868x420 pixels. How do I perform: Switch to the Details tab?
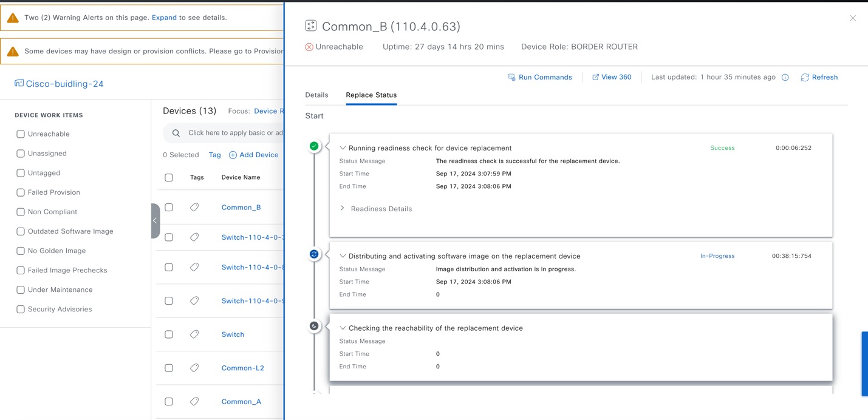[x=316, y=95]
